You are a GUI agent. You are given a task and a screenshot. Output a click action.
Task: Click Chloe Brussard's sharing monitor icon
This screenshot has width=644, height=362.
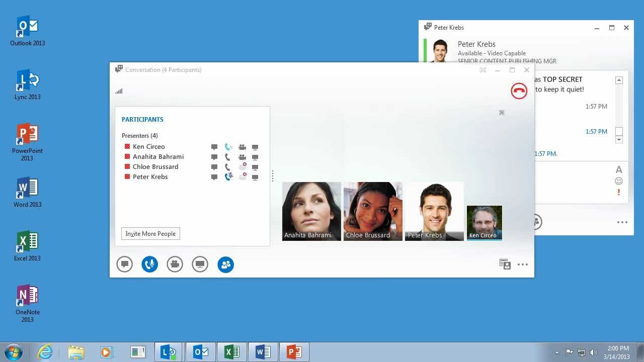(255, 167)
